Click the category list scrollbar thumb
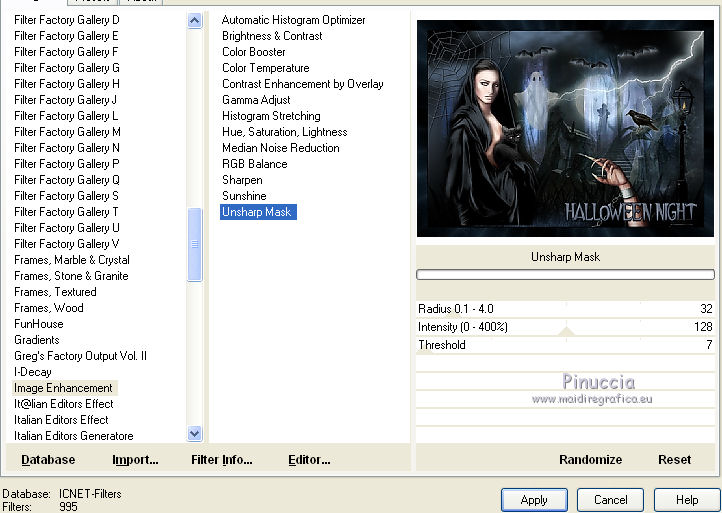The image size is (722, 513). 195,244
